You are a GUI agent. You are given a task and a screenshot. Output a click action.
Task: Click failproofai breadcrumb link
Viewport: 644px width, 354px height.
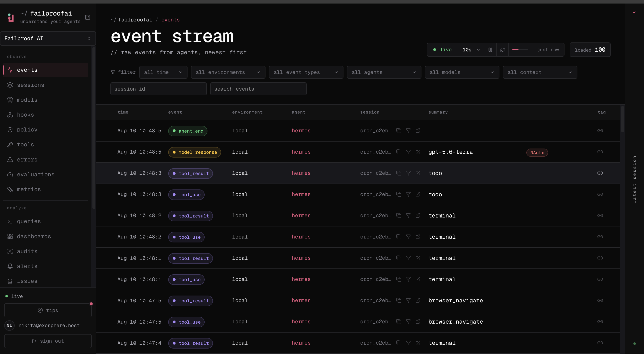135,20
